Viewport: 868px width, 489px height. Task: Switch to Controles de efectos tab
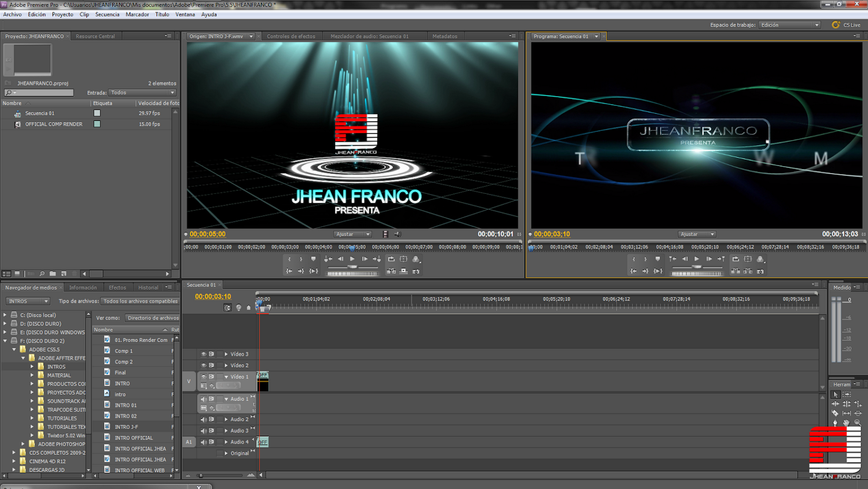(x=291, y=36)
